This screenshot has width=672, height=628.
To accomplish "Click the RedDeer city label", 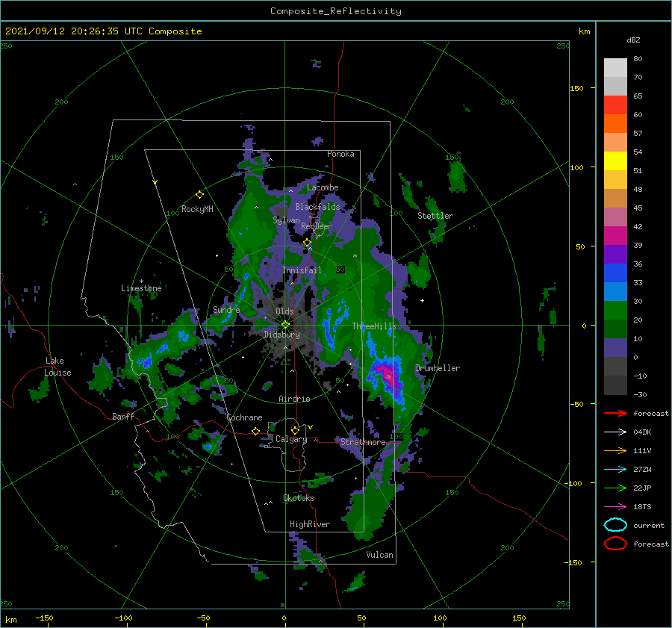I will point(317,226).
